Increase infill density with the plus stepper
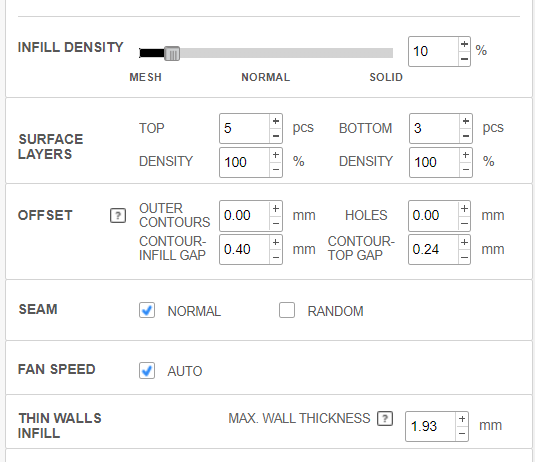Screen dimensions: 535x462 464,44
